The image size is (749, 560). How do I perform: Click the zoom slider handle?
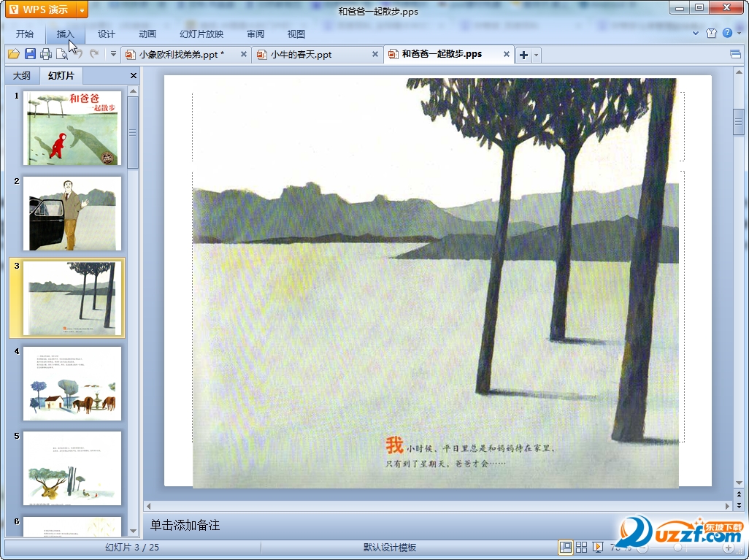[678, 548]
